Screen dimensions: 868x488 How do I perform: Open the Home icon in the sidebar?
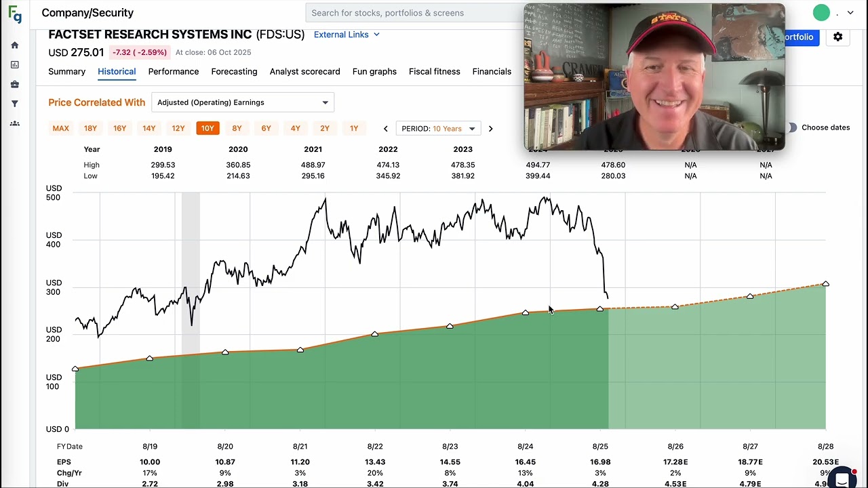tap(15, 45)
